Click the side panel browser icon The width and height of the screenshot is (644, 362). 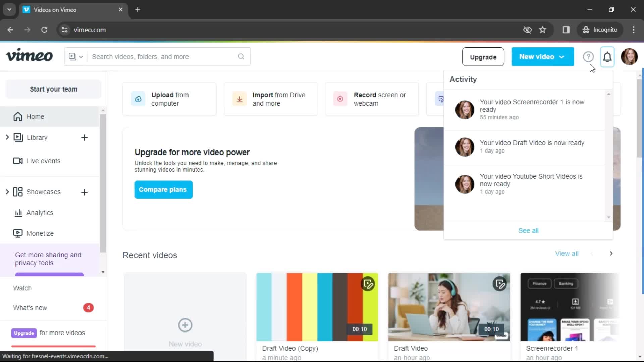tap(566, 30)
